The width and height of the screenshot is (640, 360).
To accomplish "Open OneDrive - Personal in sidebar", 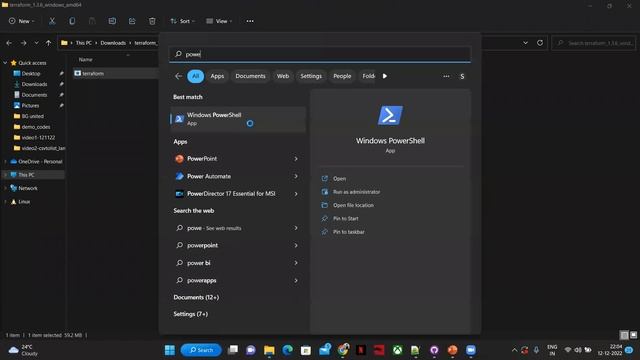I will tap(40, 162).
